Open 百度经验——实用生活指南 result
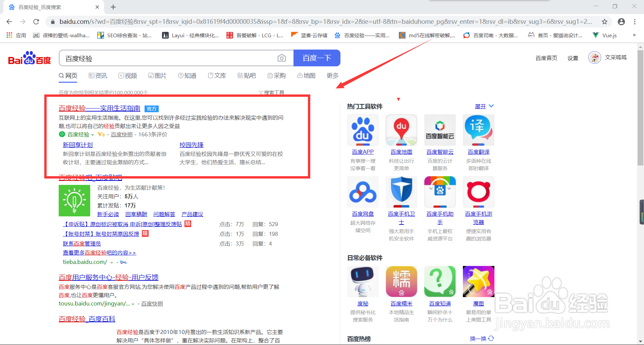The image size is (644, 345). click(100, 108)
